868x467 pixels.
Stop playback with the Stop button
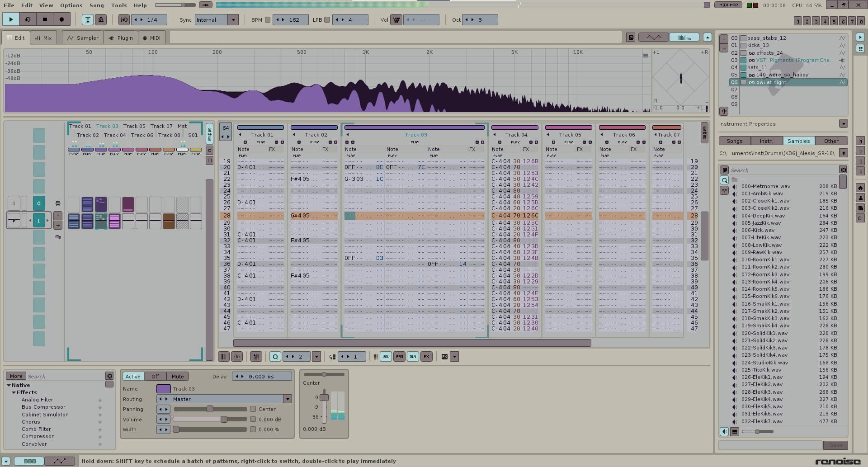45,19
